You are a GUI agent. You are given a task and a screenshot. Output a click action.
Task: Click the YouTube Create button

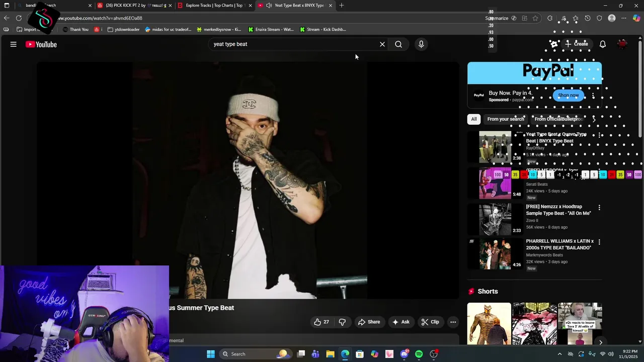point(576,44)
